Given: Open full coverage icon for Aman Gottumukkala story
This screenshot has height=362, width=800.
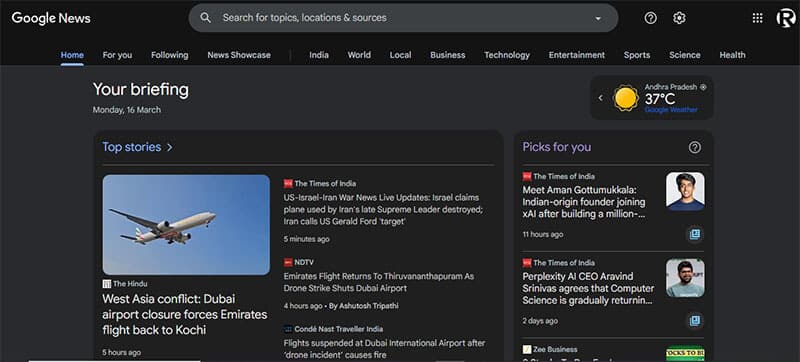Looking at the screenshot, I should [694, 234].
